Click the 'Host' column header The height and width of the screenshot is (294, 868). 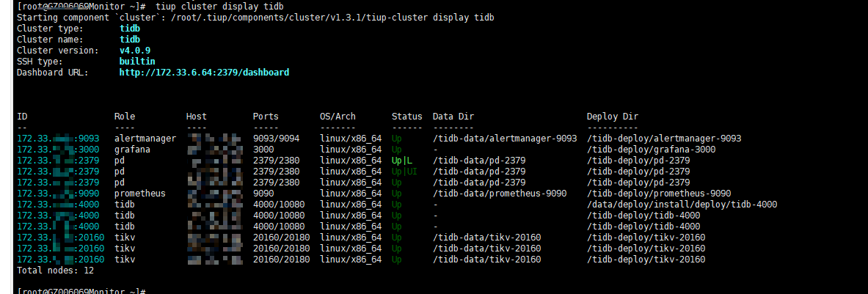[197, 117]
